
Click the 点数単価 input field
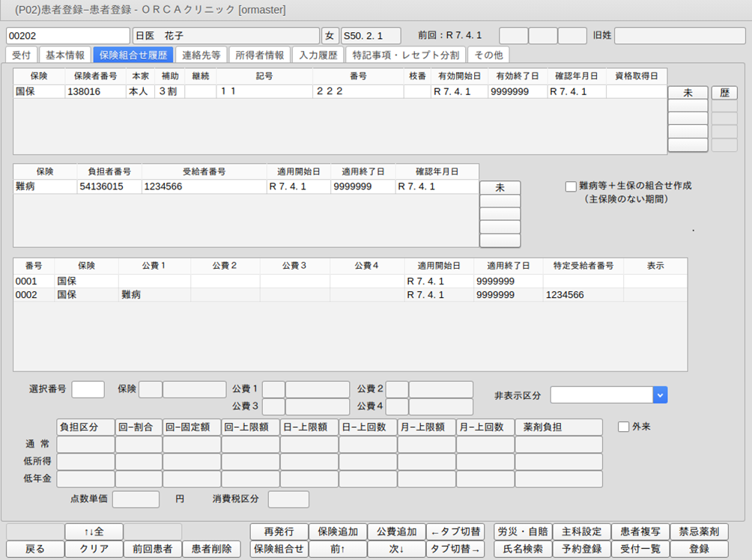(x=136, y=499)
